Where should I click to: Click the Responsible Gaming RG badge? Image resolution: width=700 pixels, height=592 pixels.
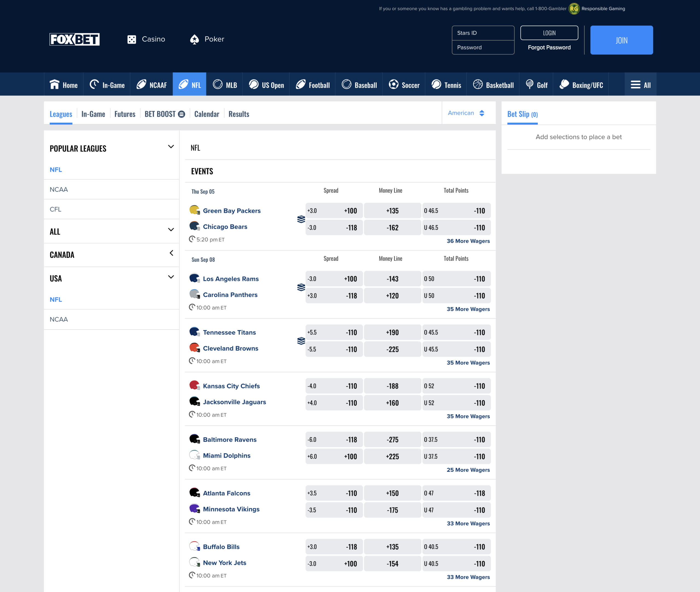[574, 9]
